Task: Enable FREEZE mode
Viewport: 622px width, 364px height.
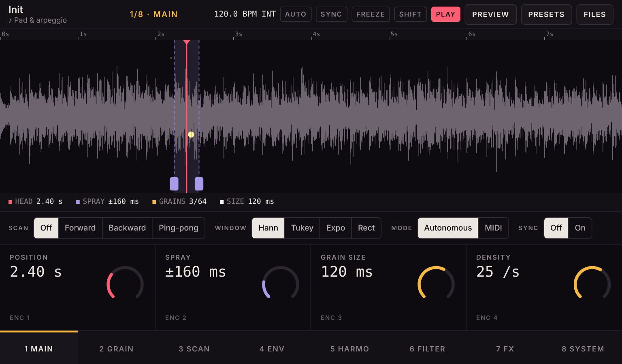Action: point(371,14)
